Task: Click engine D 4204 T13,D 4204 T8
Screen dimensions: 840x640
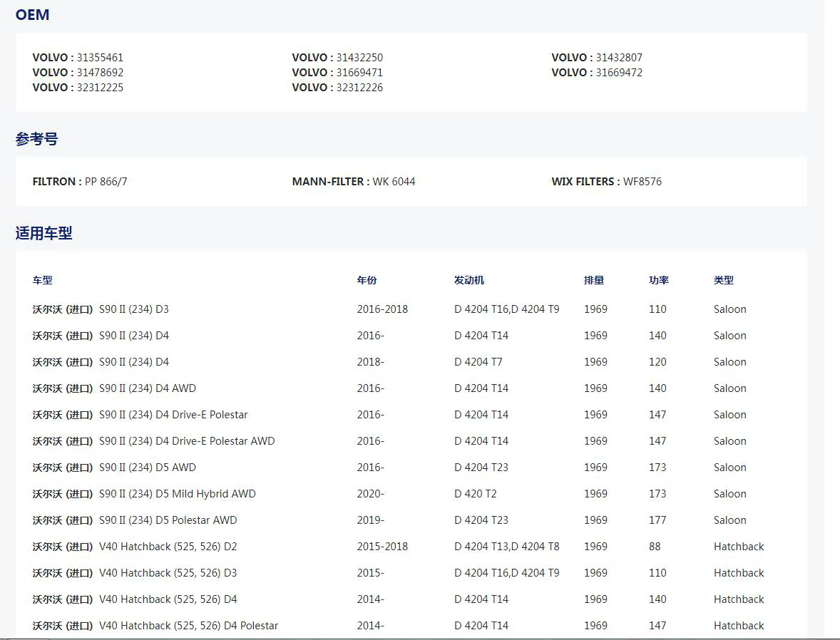Action: (x=507, y=546)
